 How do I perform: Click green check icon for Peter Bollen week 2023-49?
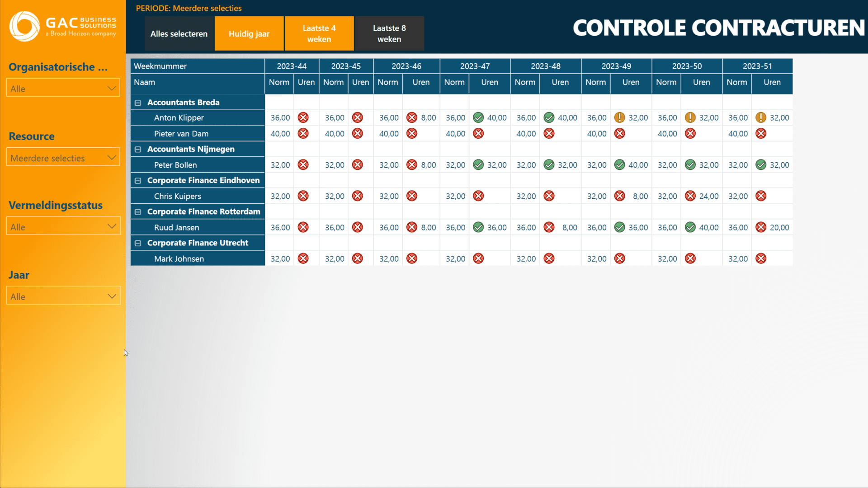coord(620,165)
